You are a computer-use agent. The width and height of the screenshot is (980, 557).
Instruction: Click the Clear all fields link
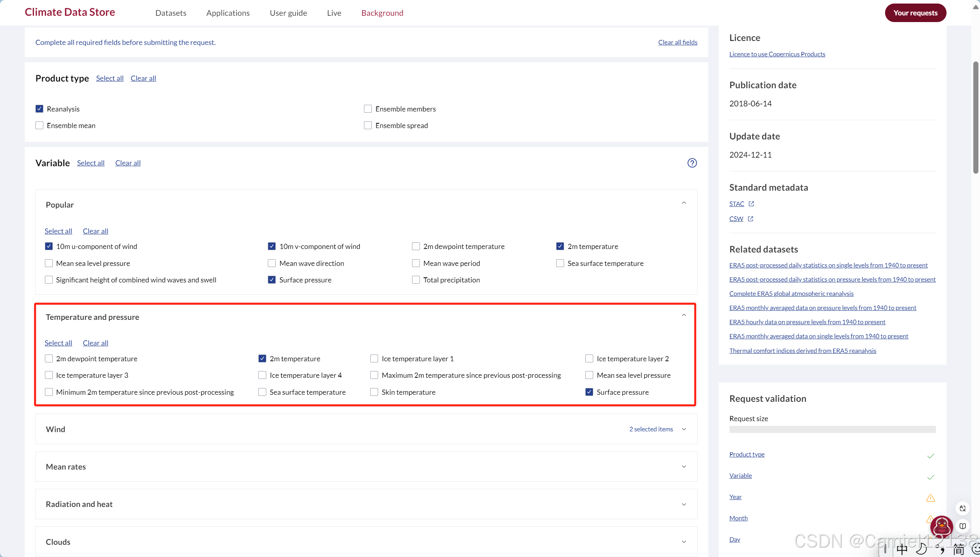click(677, 42)
